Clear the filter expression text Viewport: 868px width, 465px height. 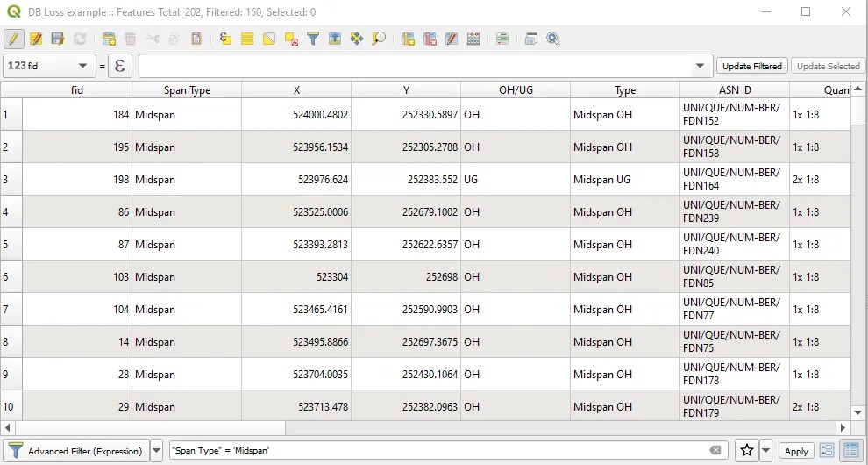click(x=715, y=451)
